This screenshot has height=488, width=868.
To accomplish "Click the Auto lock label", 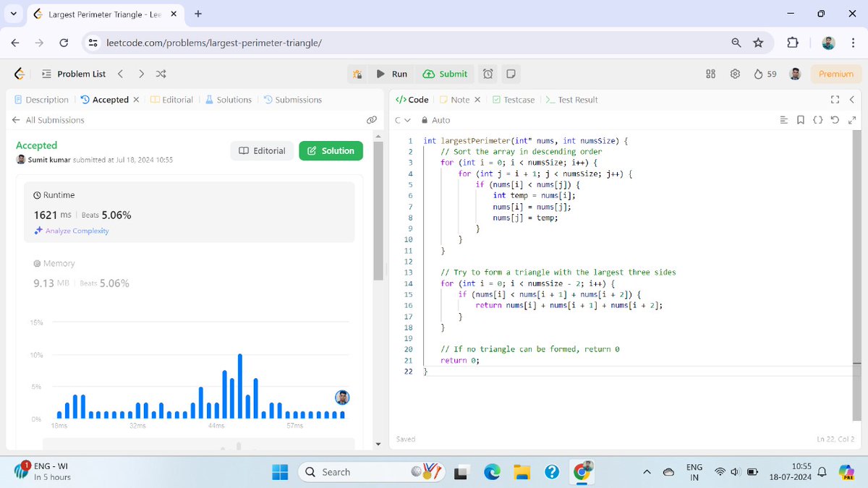I will 435,120.
